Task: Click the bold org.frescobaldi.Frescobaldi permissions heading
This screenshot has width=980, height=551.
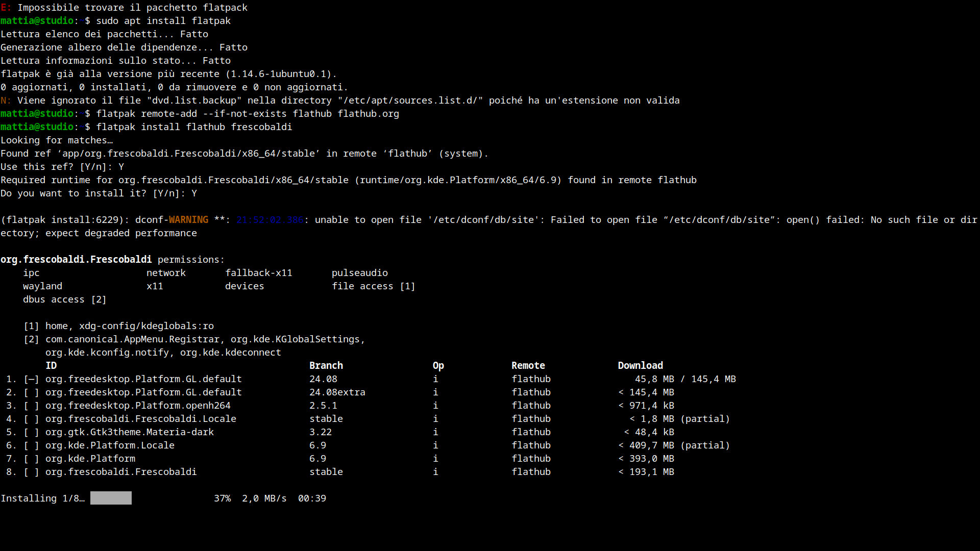Action: (76, 260)
